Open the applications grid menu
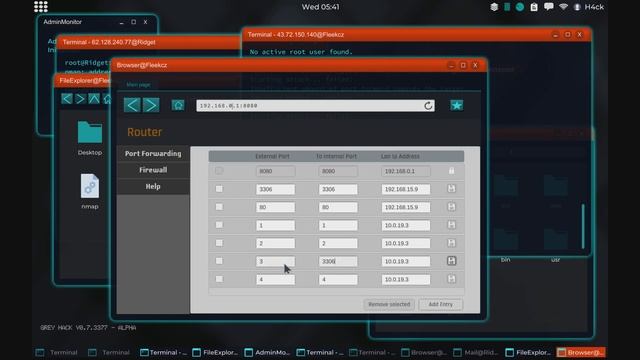The width and height of the screenshot is (640, 360). [x=41, y=7]
